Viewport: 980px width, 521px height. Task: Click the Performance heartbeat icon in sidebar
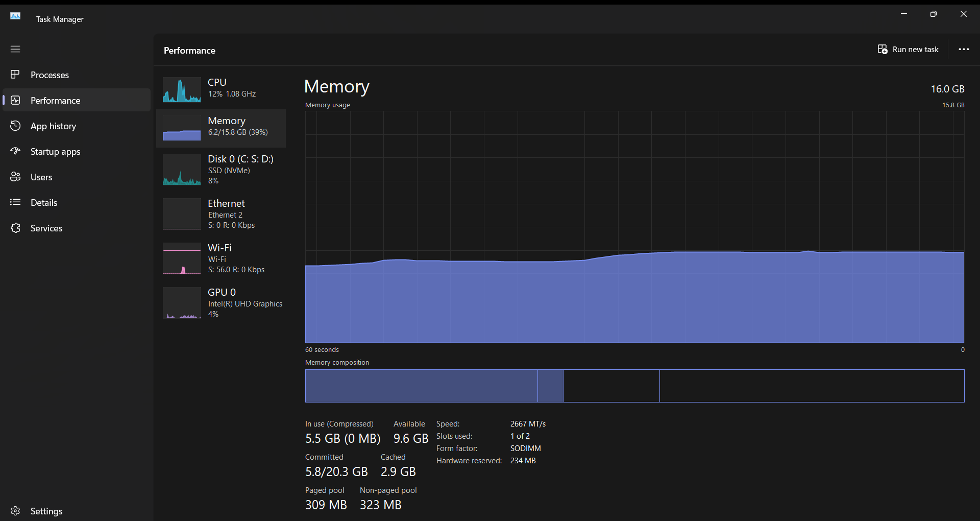[15, 100]
